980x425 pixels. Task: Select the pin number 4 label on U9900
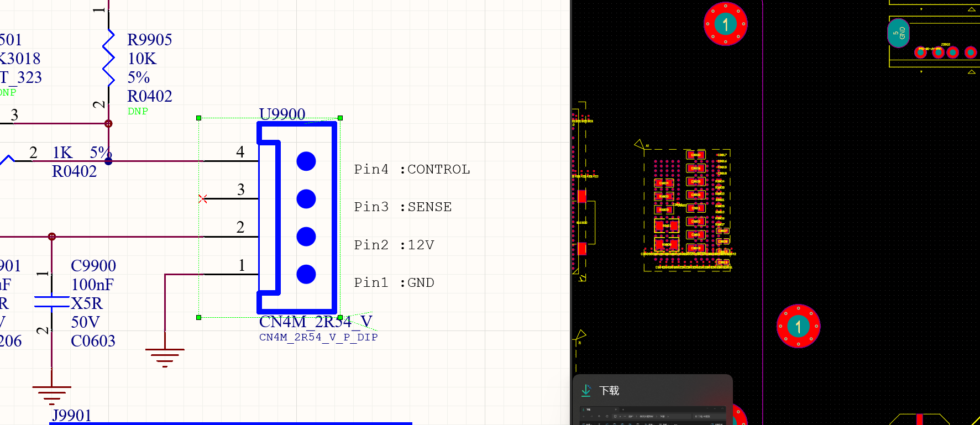pos(240,152)
